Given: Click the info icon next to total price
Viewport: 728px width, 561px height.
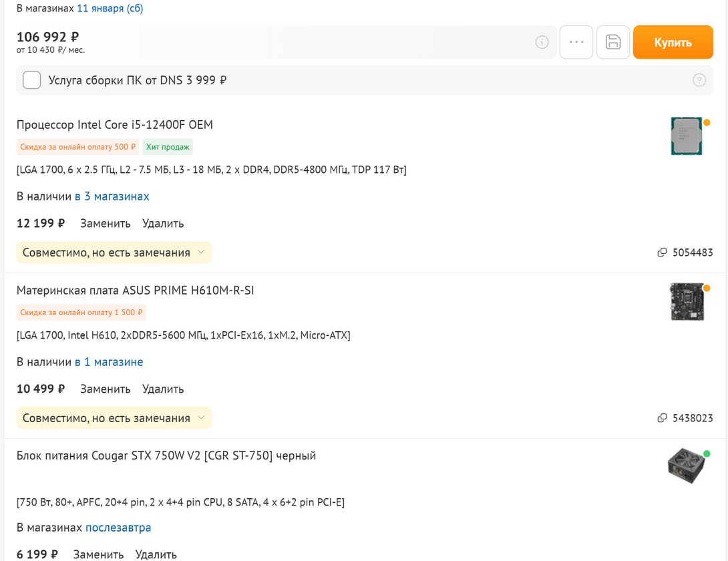Looking at the screenshot, I should [x=542, y=42].
